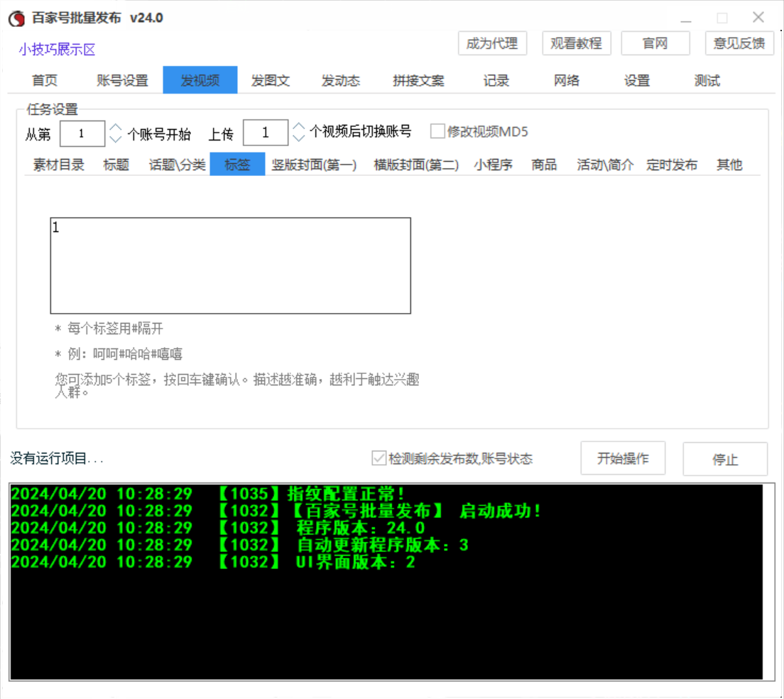Switch to the 话题\分类 sub-tab
The height and width of the screenshot is (699, 784).
pyautogui.click(x=177, y=165)
